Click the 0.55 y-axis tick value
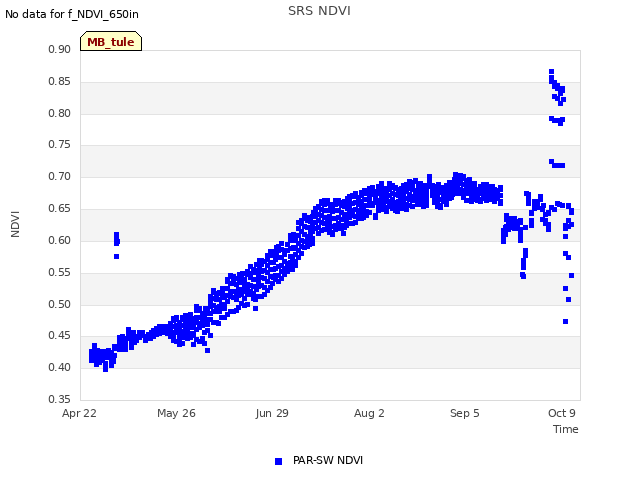The width and height of the screenshot is (640, 480). coord(60,272)
